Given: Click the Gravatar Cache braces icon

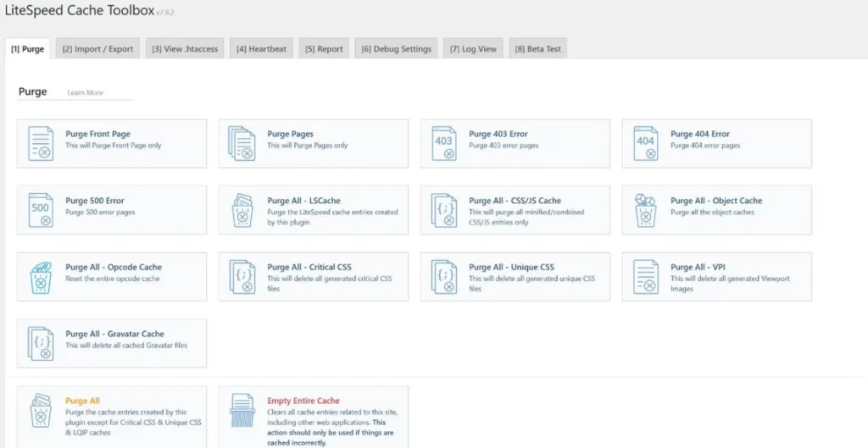Looking at the screenshot, I should tap(41, 344).
